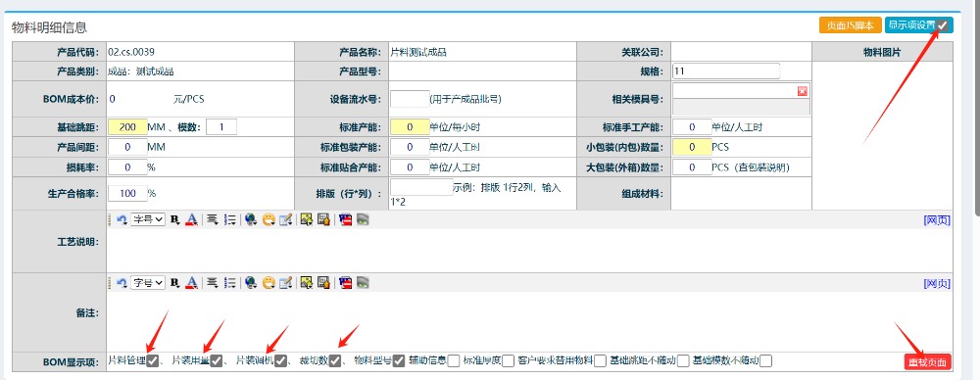This screenshot has width=980, height=380.
Task: Click text alignment icon in 备注 toolbar
Action: [x=213, y=282]
